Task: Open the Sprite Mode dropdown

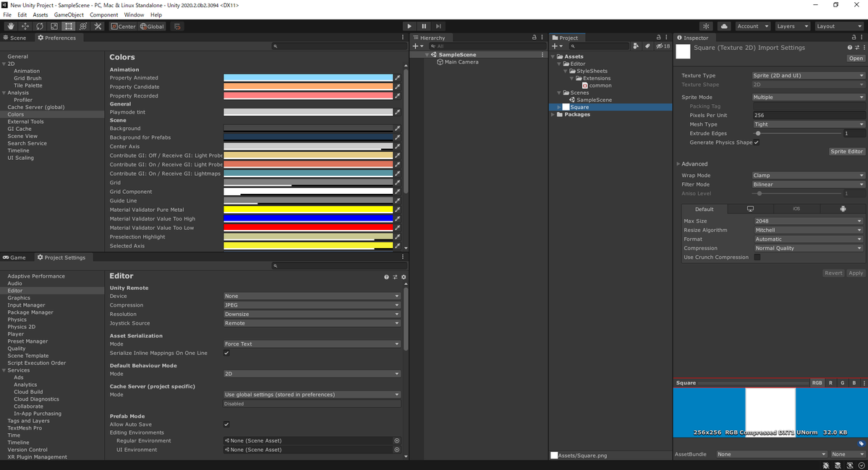Action: pyautogui.click(x=809, y=97)
